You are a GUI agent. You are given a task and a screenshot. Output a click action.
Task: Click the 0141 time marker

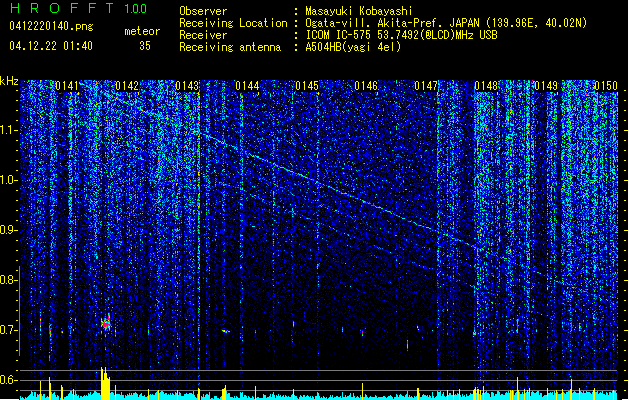point(67,86)
